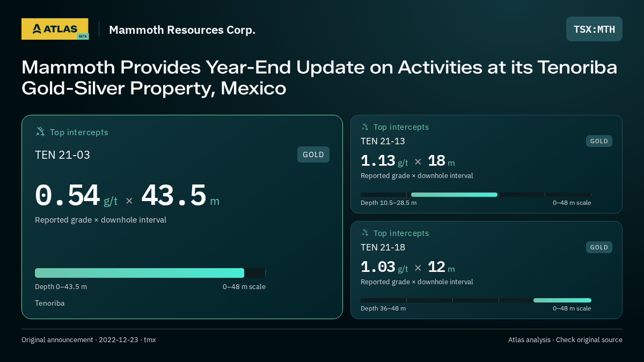This screenshot has height=362, width=644.
Task: Click the 1.03 g/t grade value
Action: (x=384, y=267)
